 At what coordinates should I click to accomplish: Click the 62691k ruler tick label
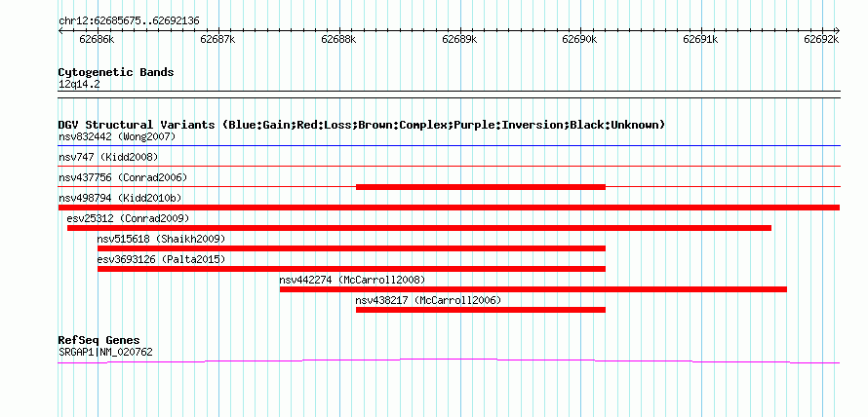700,39
